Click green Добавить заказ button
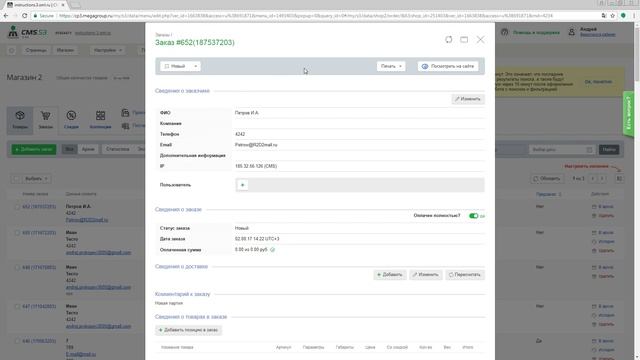 tap(34, 149)
